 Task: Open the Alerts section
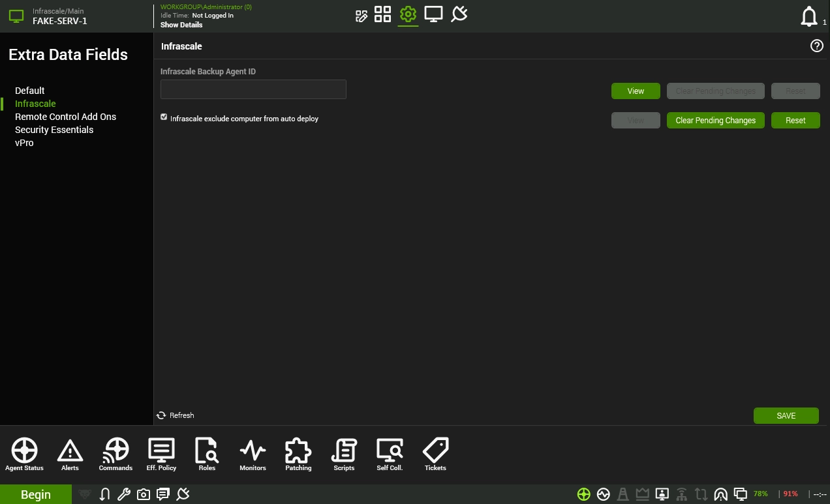[x=70, y=454]
